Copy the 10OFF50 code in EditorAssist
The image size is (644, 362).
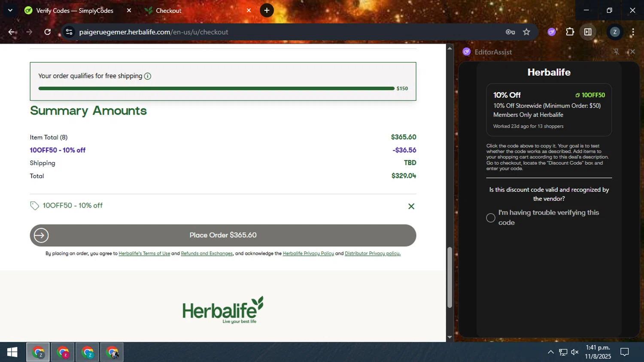pos(590,95)
